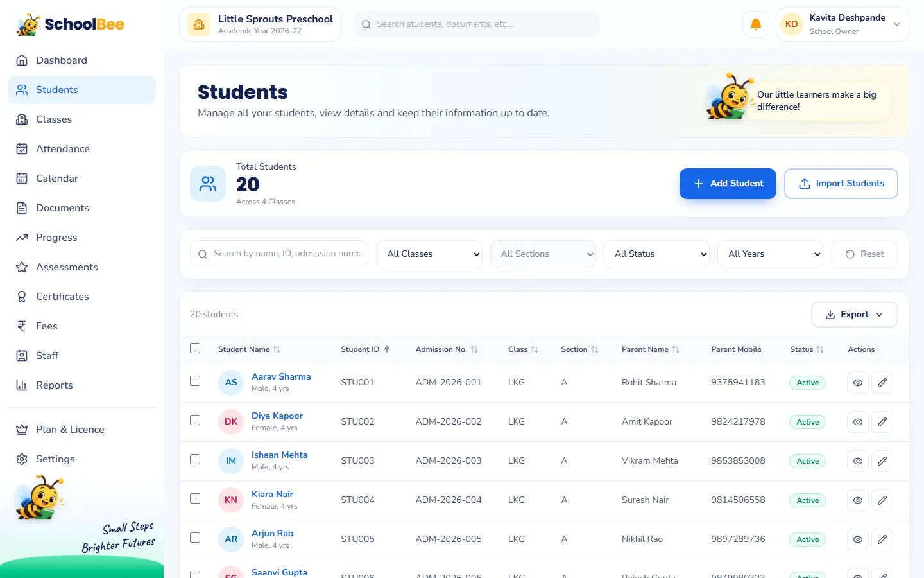Click the school building icon beside Little Sprouts
The height and width of the screenshot is (578, 924).
click(x=199, y=24)
